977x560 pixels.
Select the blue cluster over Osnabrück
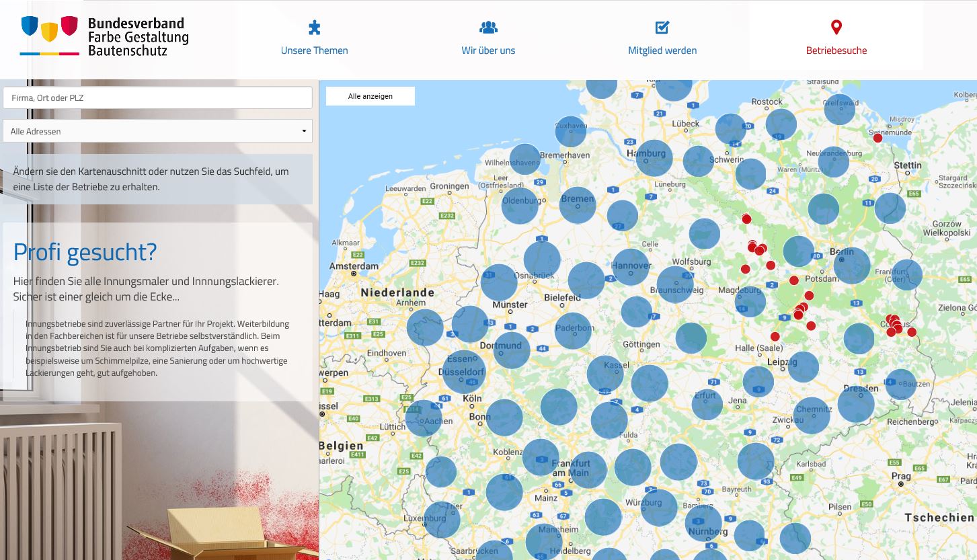[x=542, y=259]
